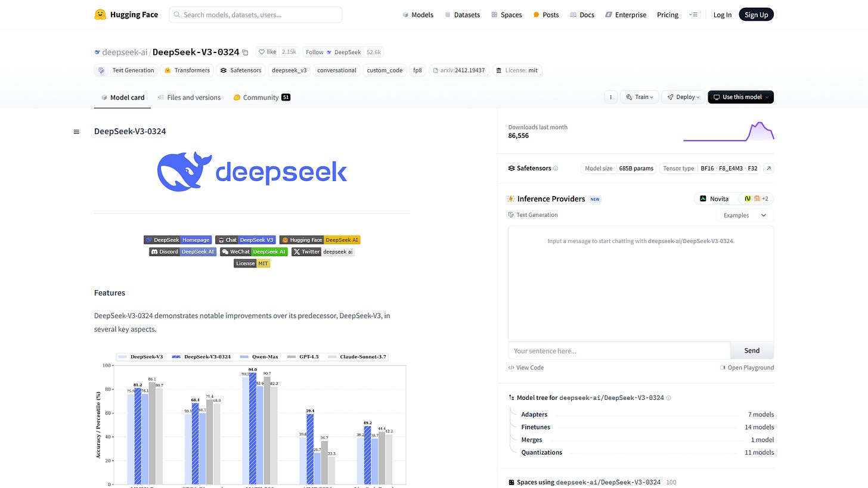Image resolution: width=868 pixels, height=488 pixels.
Task: Click the '685B params' model size value
Action: [636, 169]
